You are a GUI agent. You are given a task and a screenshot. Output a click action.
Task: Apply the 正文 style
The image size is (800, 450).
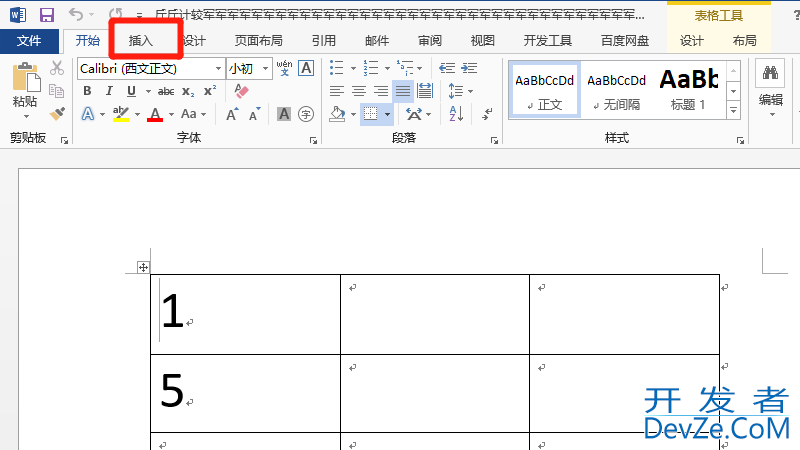pos(544,91)
